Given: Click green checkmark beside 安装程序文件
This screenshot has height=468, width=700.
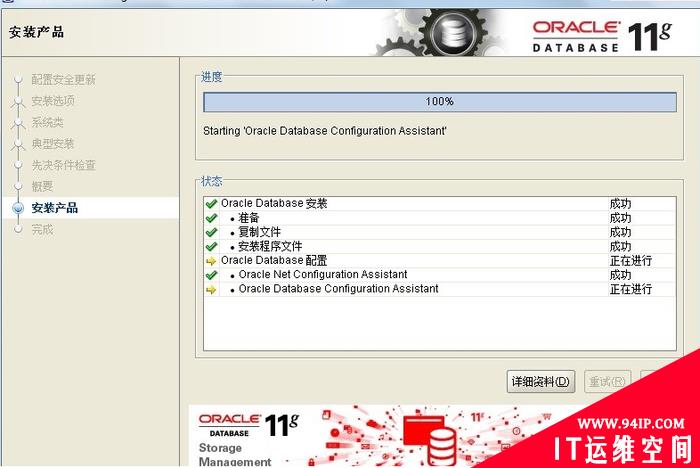Looking at the screenshot, I should (211, 247).
